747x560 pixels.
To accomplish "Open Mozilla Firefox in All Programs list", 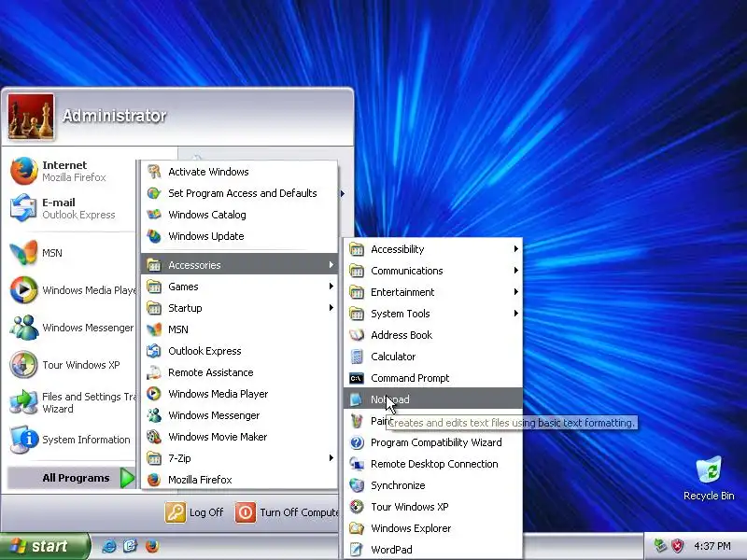I will [x=239, y=480].
